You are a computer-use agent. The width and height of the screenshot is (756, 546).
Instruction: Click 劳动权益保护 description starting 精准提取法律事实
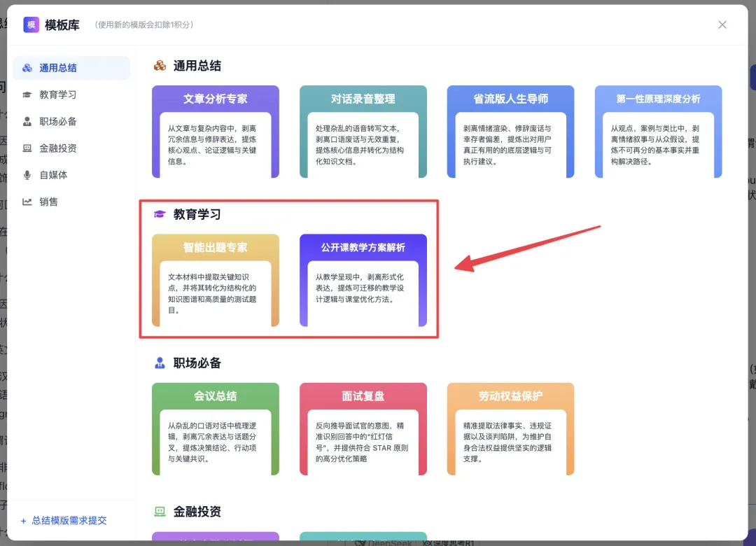pos(507,442)
